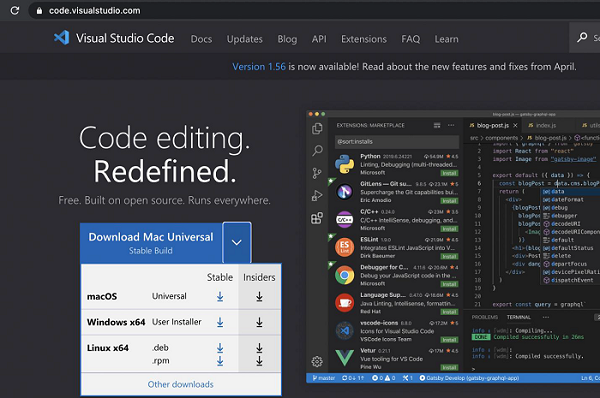Go to the Updates page

(x=245, y=39)
